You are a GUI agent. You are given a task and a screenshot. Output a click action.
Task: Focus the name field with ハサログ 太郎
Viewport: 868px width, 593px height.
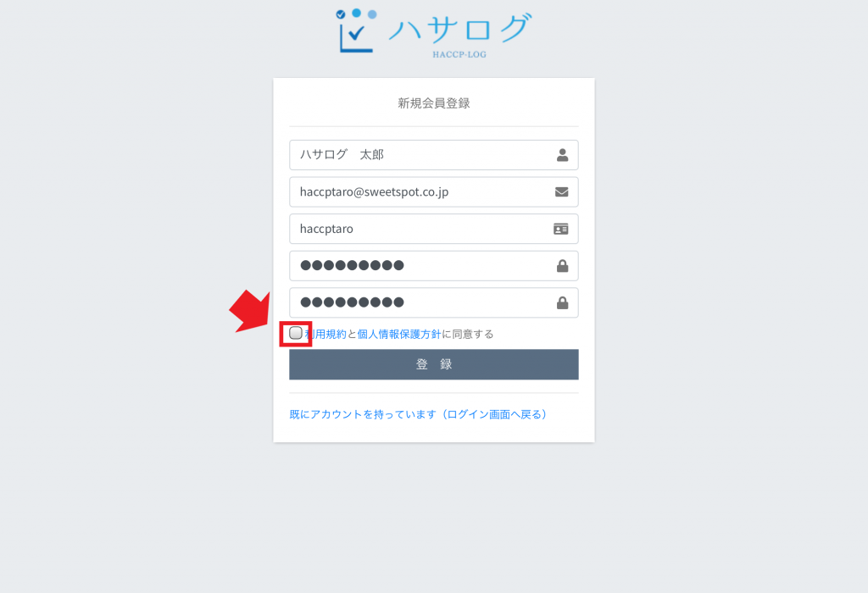tap(434, 155)
